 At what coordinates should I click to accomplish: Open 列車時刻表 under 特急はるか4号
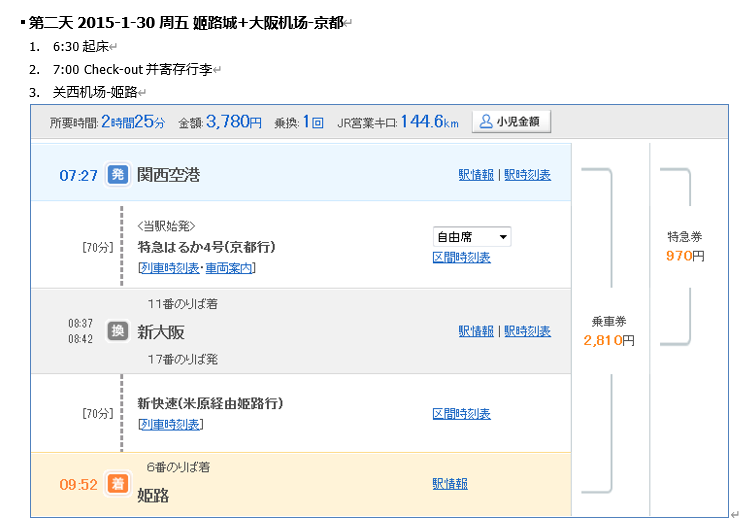click(x=169, y=268)
